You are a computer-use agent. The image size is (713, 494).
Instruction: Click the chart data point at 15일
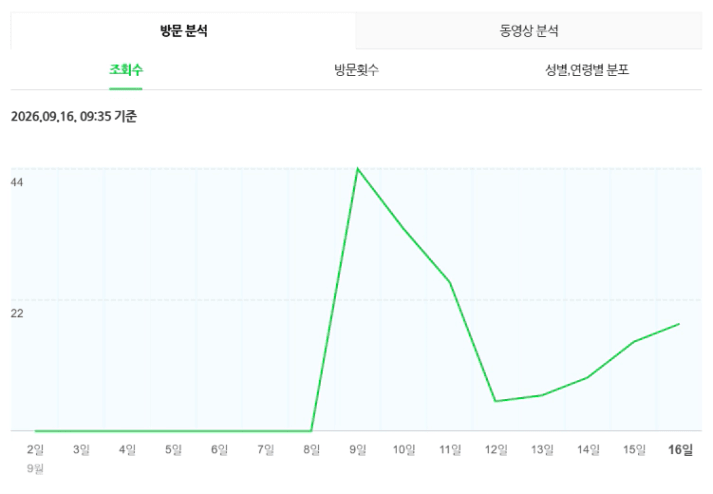634,342
